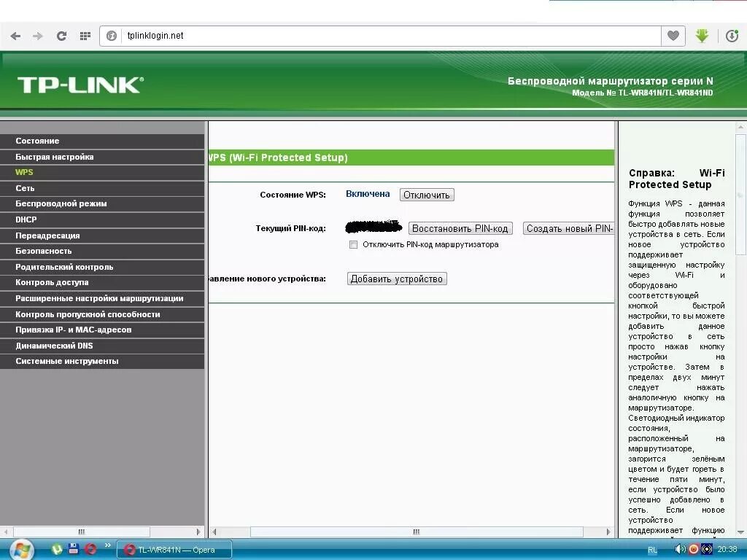Open the Speed Dial grid icon
This screenshot has width=747, height=560.
[85, 36]
